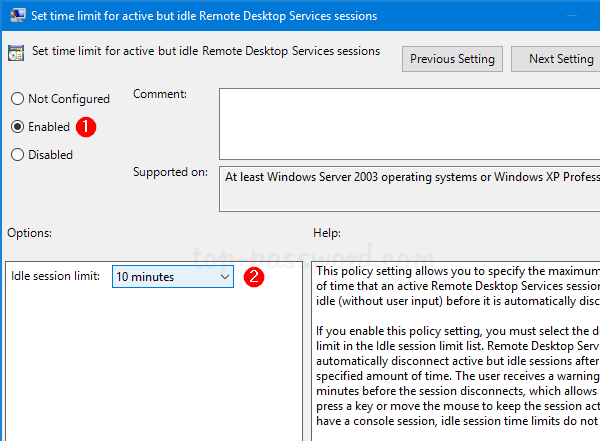Click the red step 1 marker
Image resolution: width=600 pixels, height=441 pixels.
tap(88, 127)
